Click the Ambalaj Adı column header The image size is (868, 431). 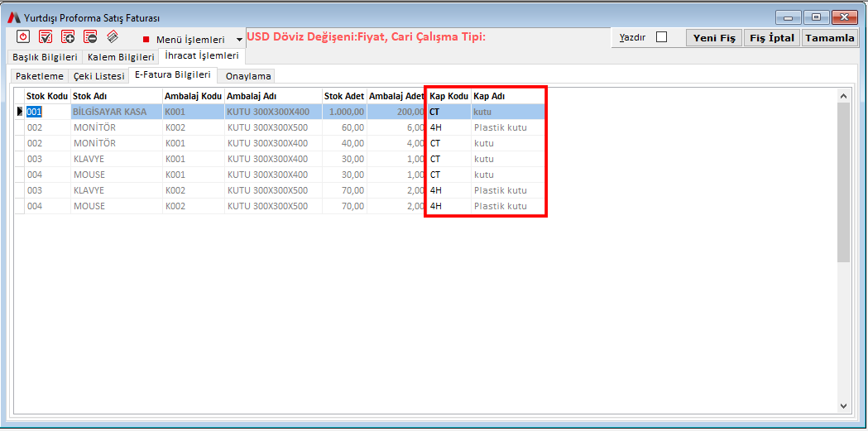click(273, 96)
